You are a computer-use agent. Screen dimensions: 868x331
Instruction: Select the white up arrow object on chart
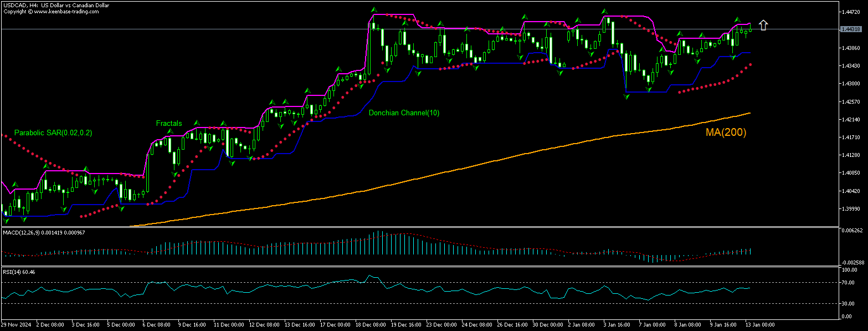click(x=764, y=24)
